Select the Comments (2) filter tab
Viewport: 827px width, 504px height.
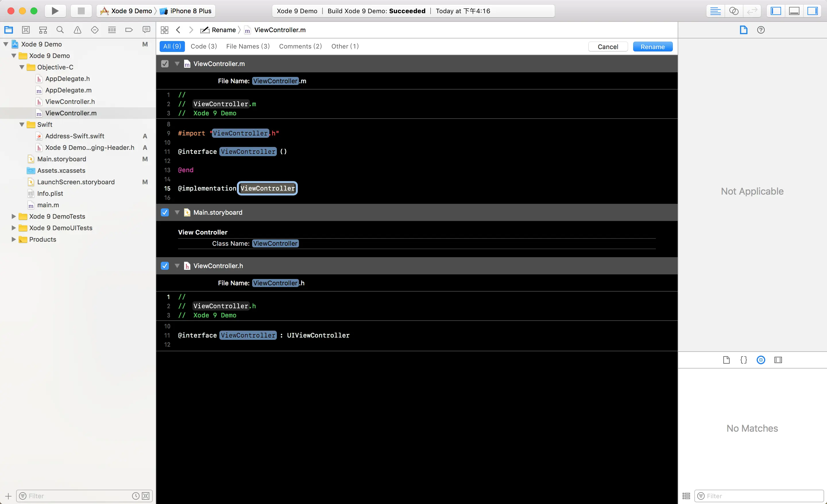300,46
